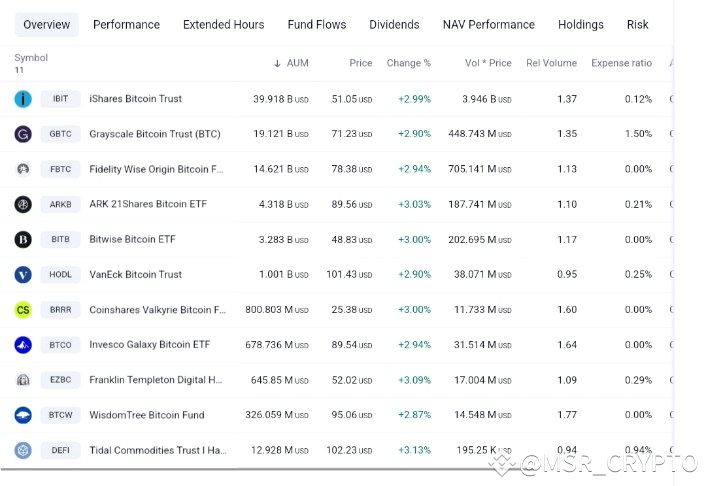Click the Invesco BTCO logo icon
This screenshot has height=486, width=706.
pyautogui.click(x=23, y=345)
